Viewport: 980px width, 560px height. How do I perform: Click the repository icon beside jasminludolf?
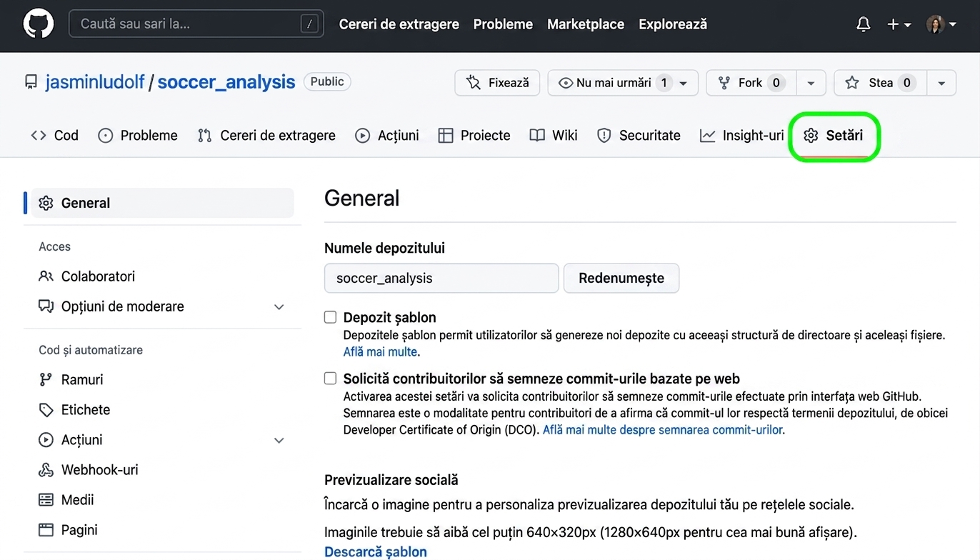[x=31, y=82]
